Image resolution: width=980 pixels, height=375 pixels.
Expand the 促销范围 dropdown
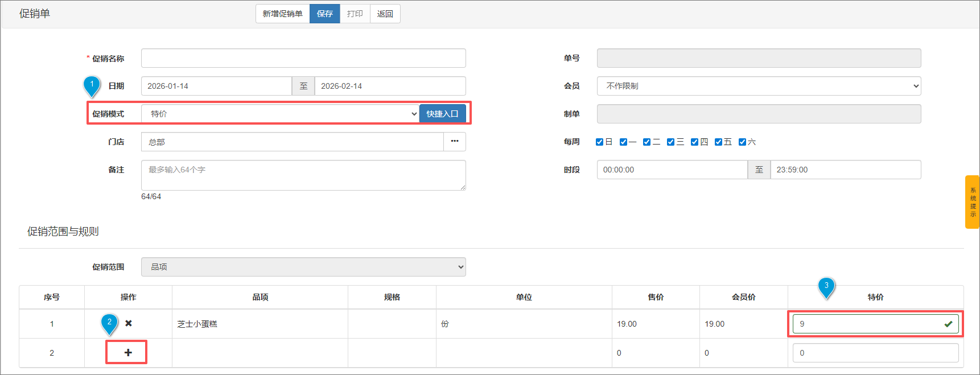[x=303, y=267]
